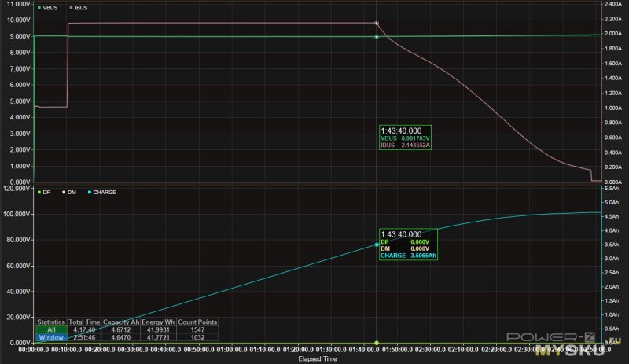Click the Elapsed Time axis label
Image resolution: width=629 pixels, height=364 pixels.
tap(316, 359)
